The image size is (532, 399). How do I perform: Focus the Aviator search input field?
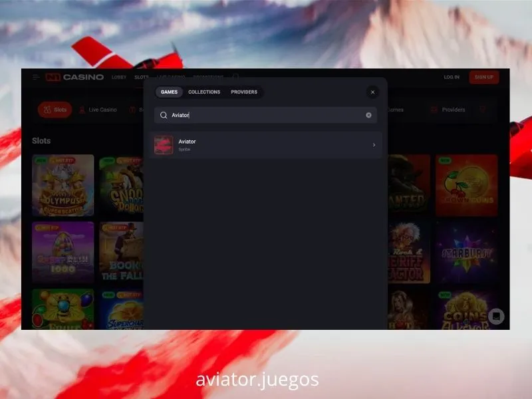(x=265, y=115)
